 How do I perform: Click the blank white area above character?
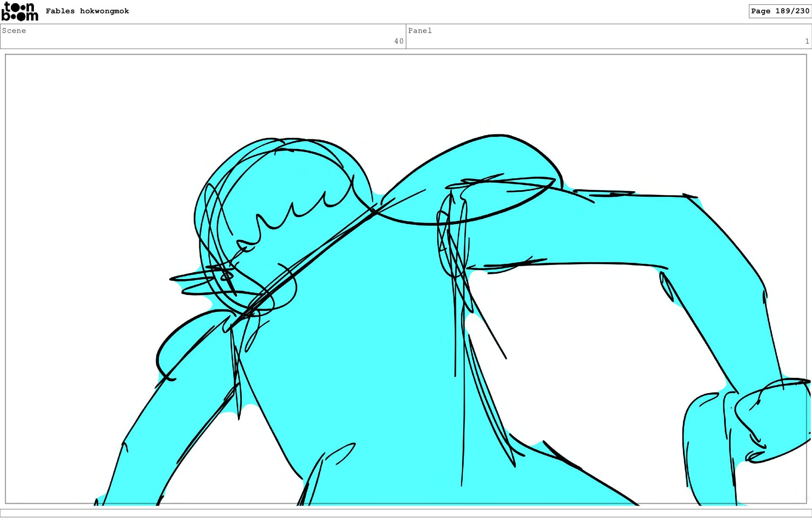point(406,93)
